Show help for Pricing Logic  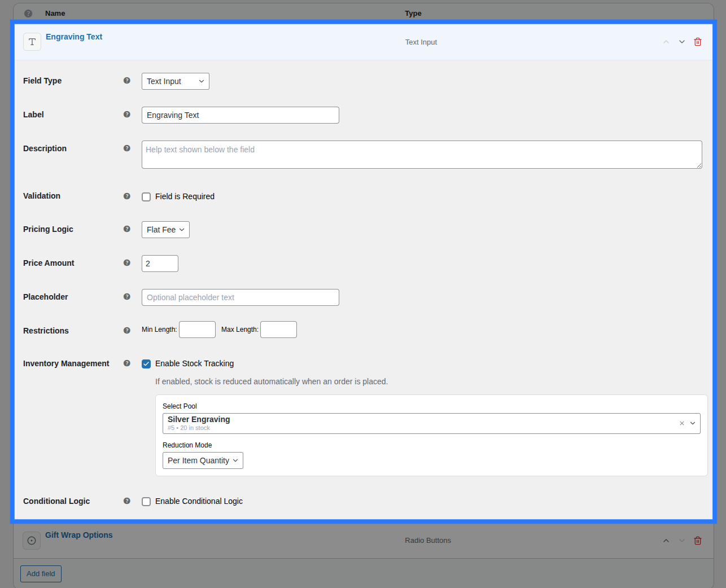[127, 229]
